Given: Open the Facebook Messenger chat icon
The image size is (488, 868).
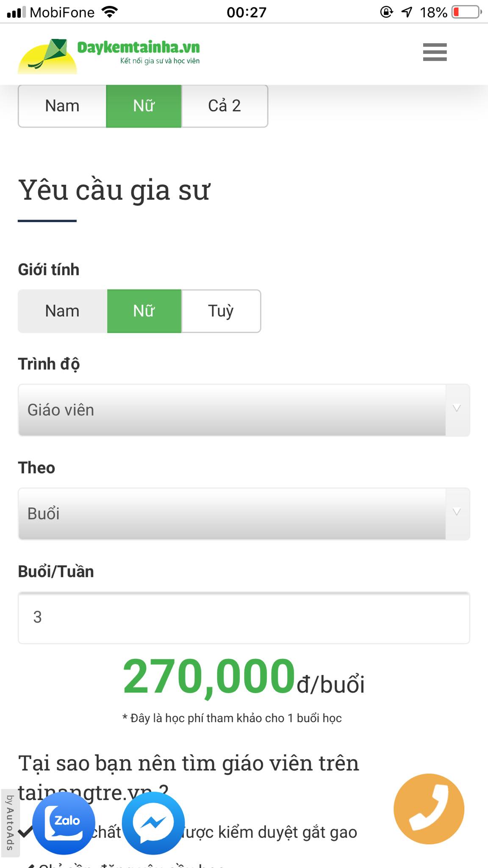Looking at the screenshot, I should pos(152,820).
